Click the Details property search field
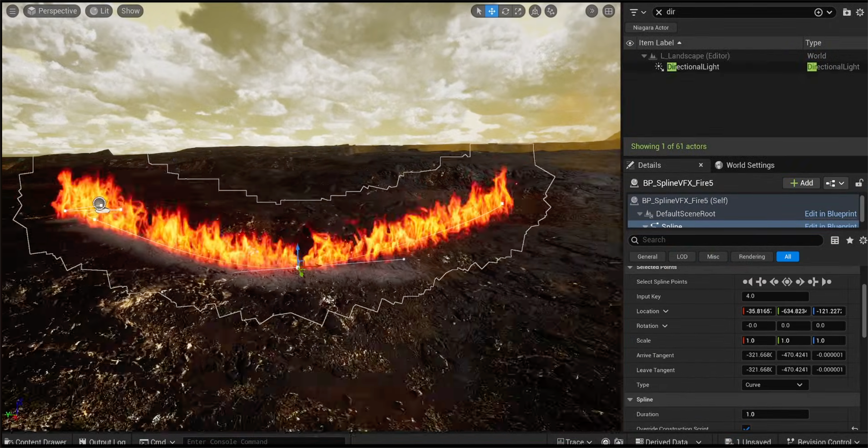The height and width of the screenshot is (448, 868). pyautogui.click(x=726, y=240)
